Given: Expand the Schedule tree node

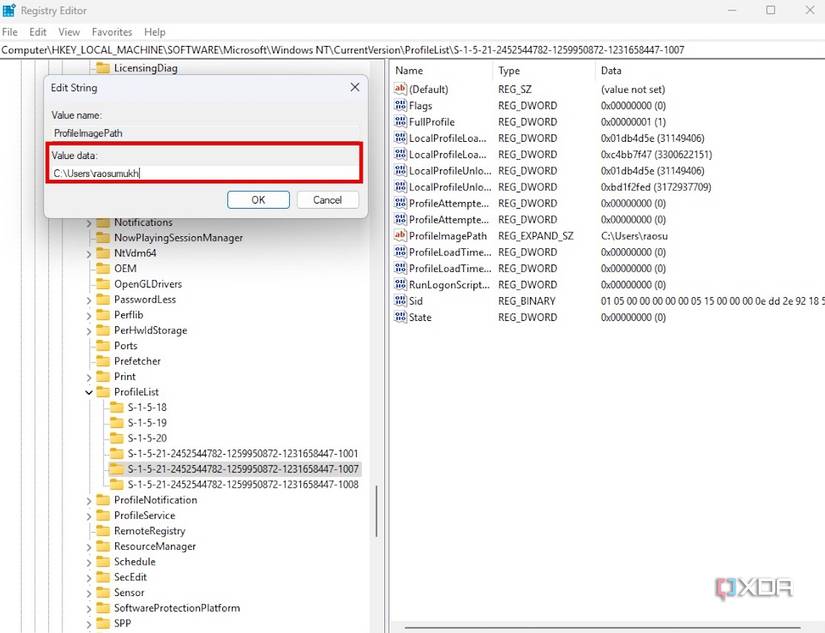Looking at the screenshot, I should point(88,562).
